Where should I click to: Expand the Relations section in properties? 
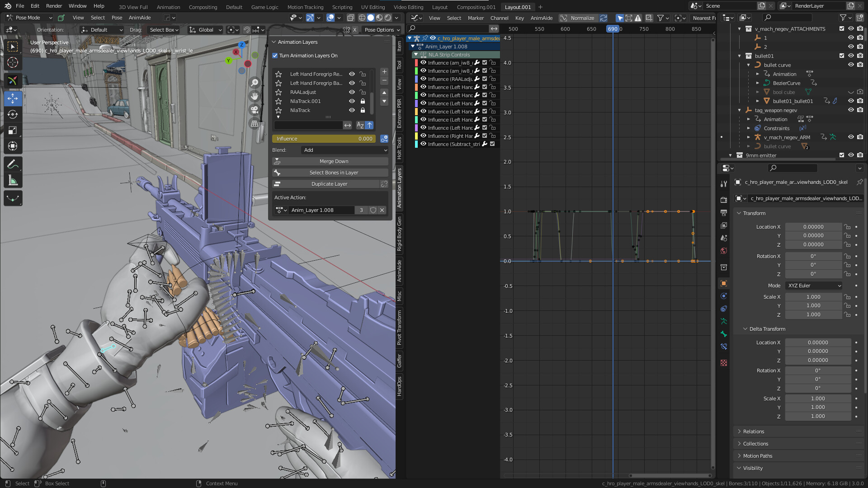pos(753,431)
